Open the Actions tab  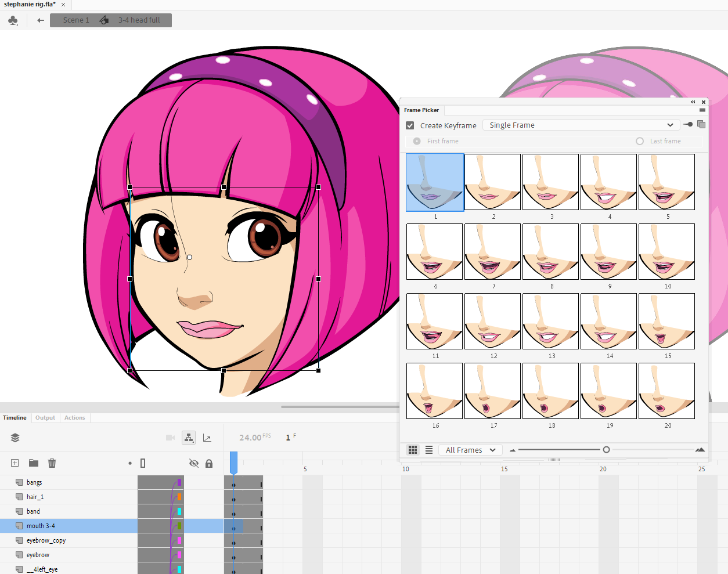pos(74,418)
